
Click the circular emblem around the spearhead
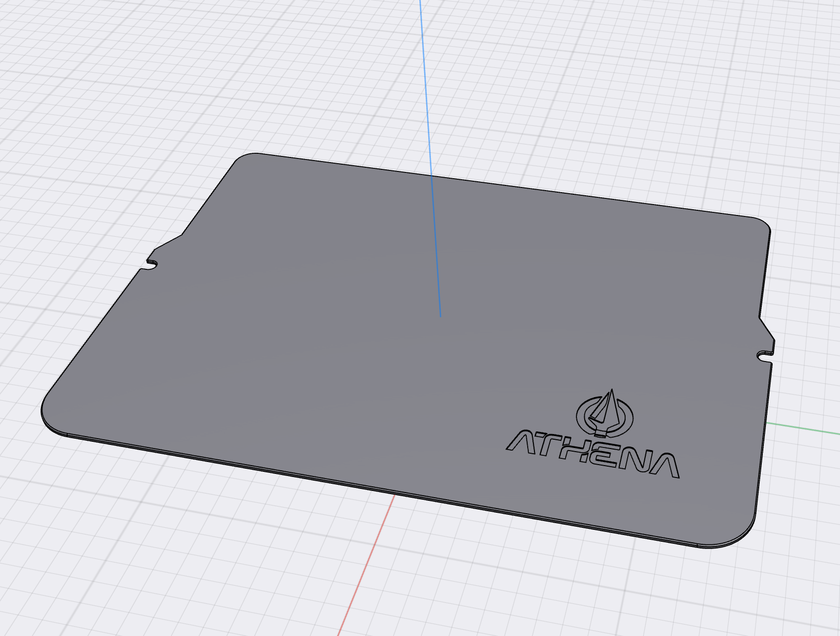pos(580,414)
